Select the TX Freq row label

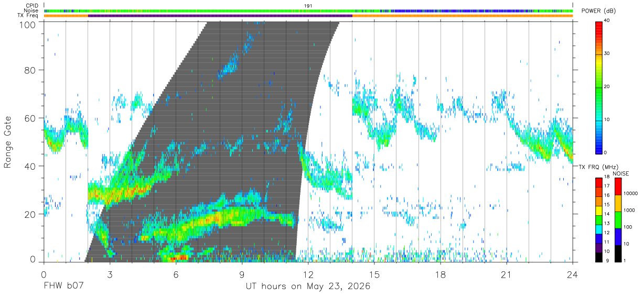pyautogui.click(x=28, y=16)
